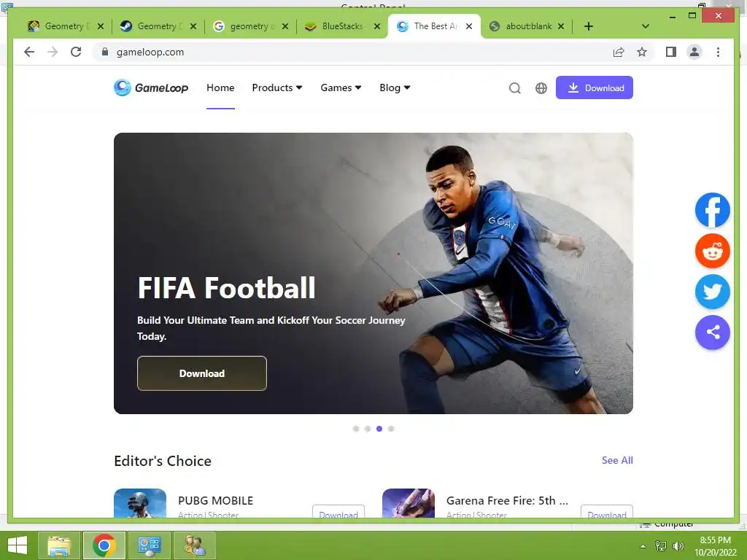The image size is (747, 560).
Task: Open Control Panel taskbar icon
Action: [149, 545]
